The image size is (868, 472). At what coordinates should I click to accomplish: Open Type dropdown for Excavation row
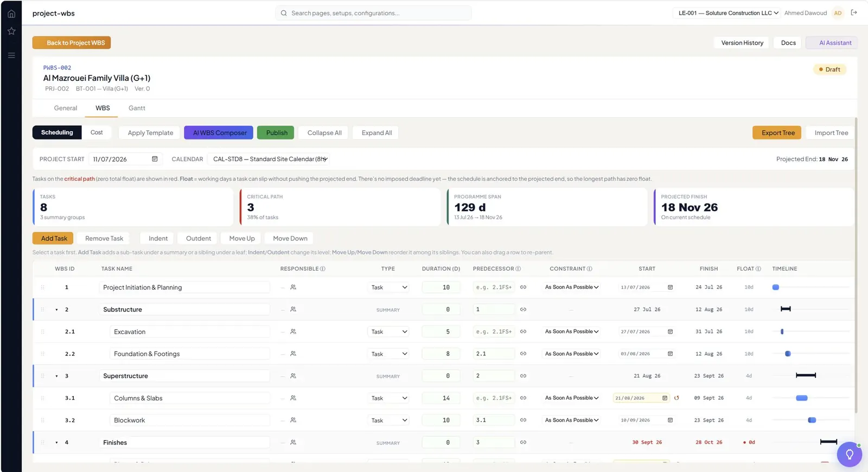[x=388, y=331]
